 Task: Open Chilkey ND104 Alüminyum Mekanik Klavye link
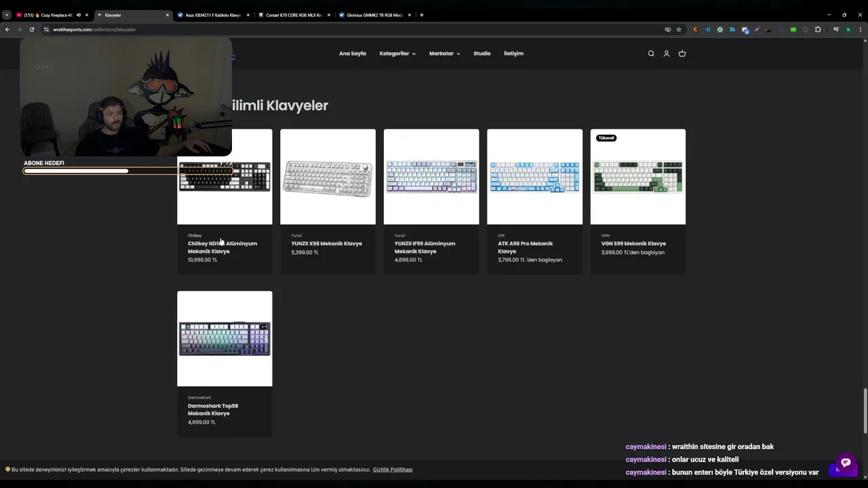point(222,247)
